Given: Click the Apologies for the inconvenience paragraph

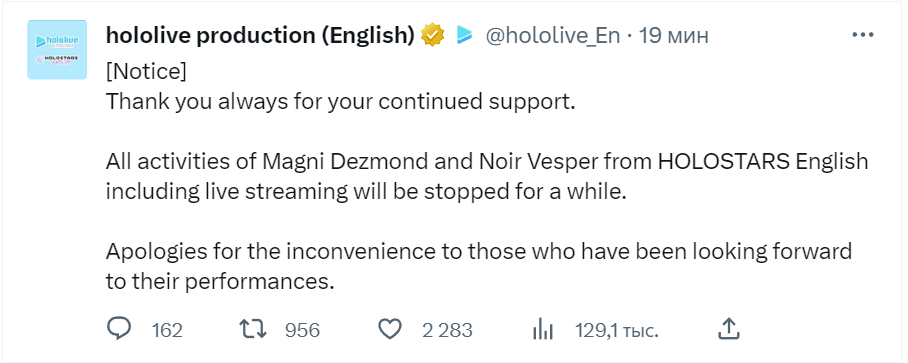Looking at the screenshot, I should pyautogui.click(x=479, y=267).
